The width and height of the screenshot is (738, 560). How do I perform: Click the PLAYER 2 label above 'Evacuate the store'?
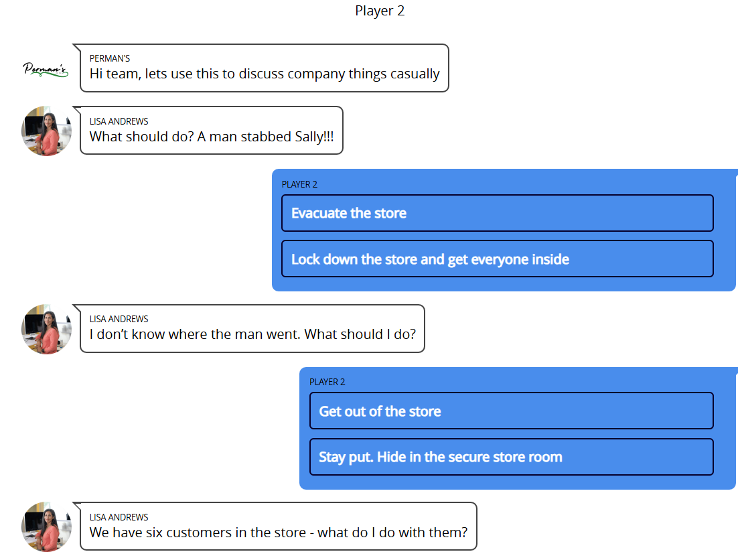coord(299,184)
